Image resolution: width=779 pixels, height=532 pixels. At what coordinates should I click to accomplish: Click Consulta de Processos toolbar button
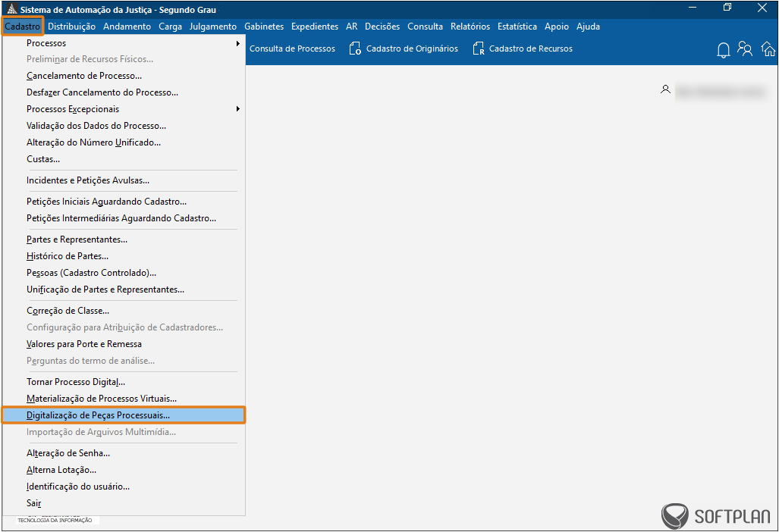tap(292, 49)
